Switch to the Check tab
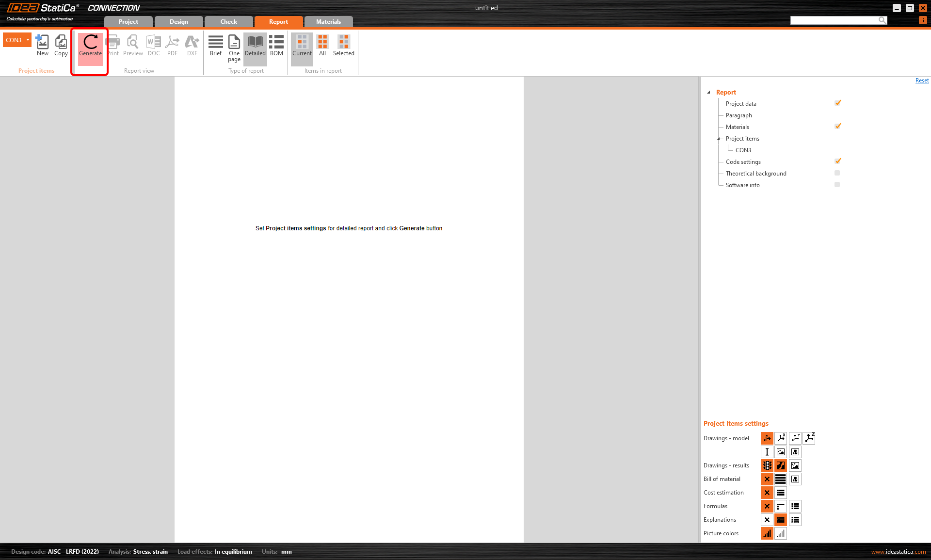 [x=228, y=22]
